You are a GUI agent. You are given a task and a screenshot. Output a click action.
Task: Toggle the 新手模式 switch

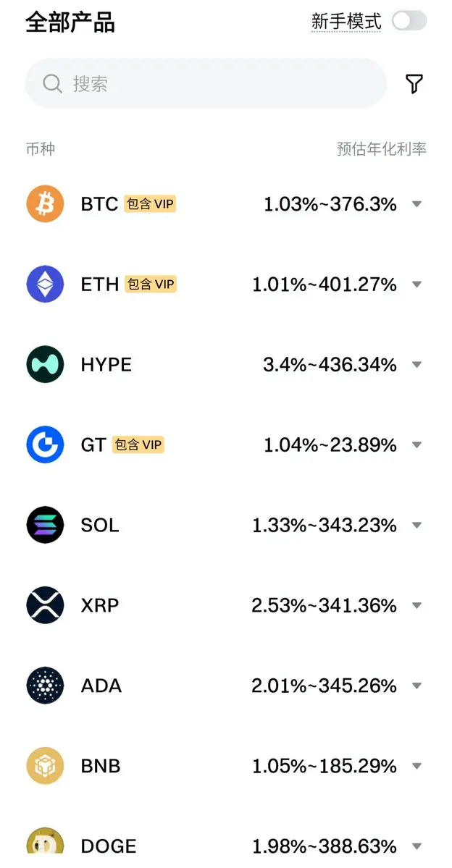[409, 21]
